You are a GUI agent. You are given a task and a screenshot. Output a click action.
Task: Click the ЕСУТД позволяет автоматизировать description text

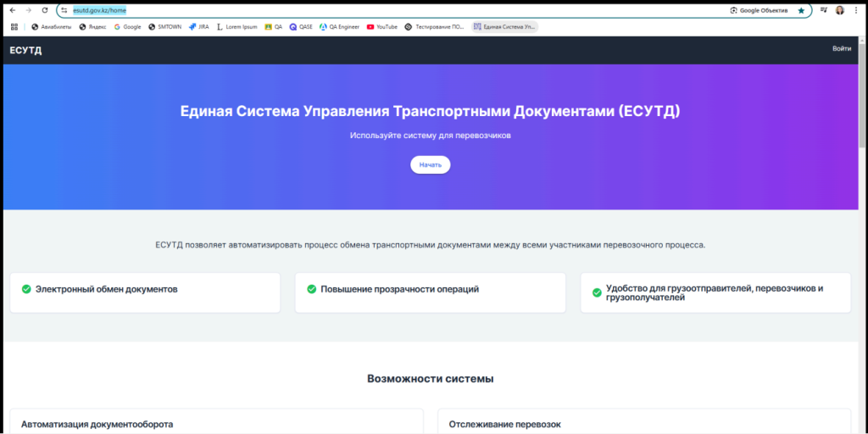pos(431,245)
